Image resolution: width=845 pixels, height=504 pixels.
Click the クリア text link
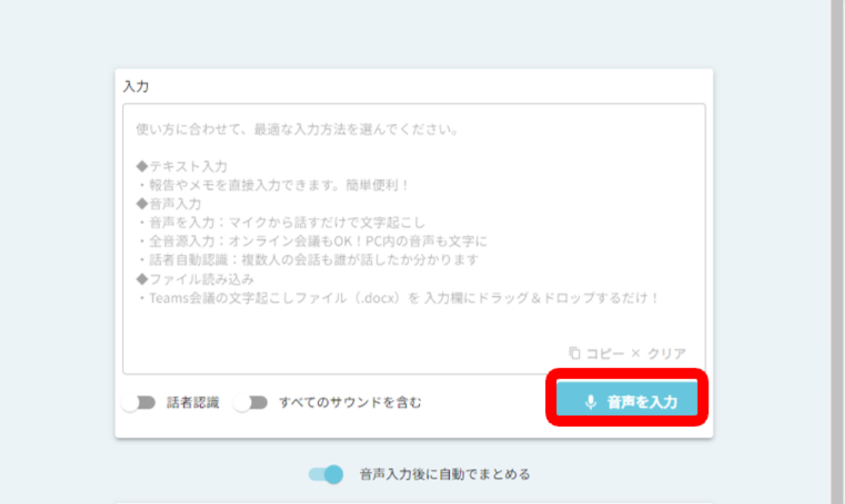tap(667, 353)
